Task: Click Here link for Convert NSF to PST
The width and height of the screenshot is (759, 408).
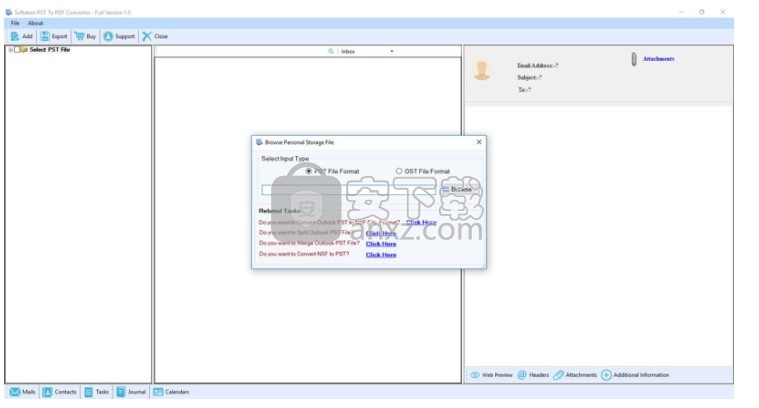Action: pos(381,255)
